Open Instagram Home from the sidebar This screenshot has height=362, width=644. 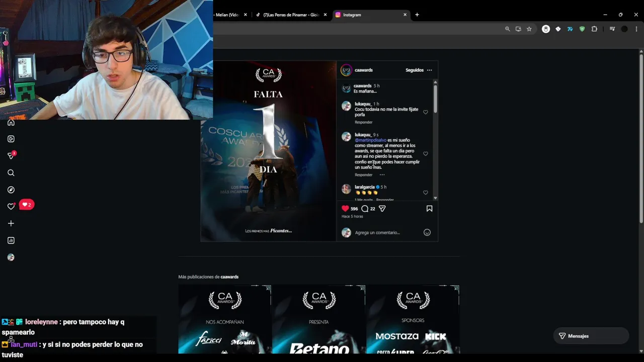pyautogui.click(x=11, y=122)
